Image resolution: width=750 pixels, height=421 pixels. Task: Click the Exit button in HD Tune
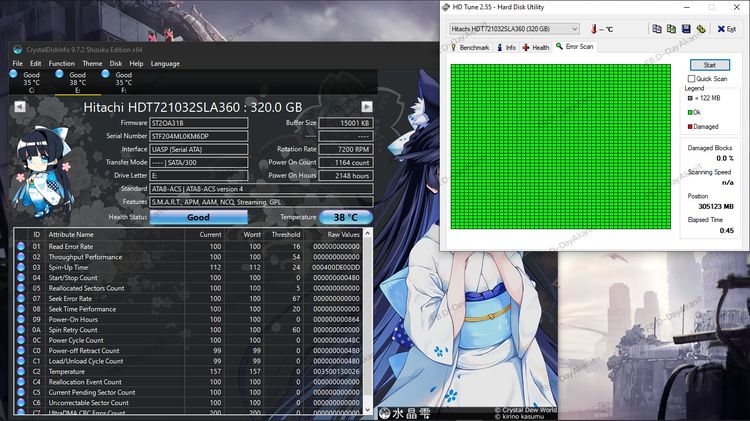click(x=727, y=29)
